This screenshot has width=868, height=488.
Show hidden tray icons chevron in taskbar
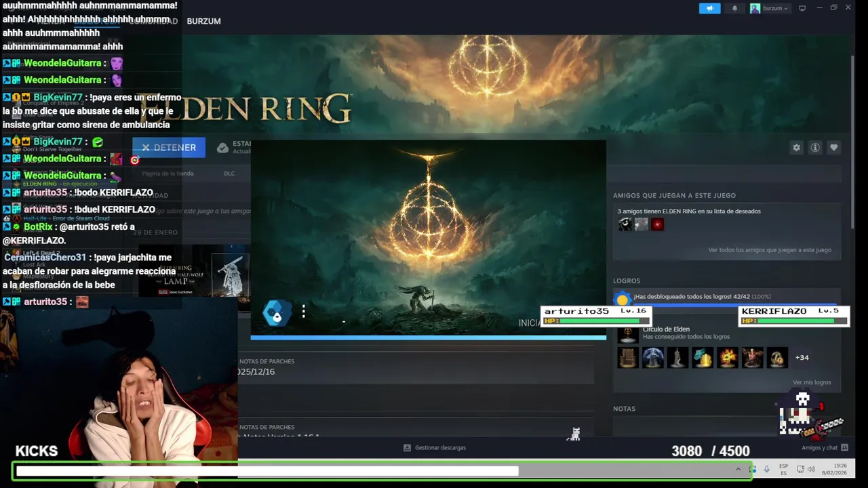[x=738, y=469]
